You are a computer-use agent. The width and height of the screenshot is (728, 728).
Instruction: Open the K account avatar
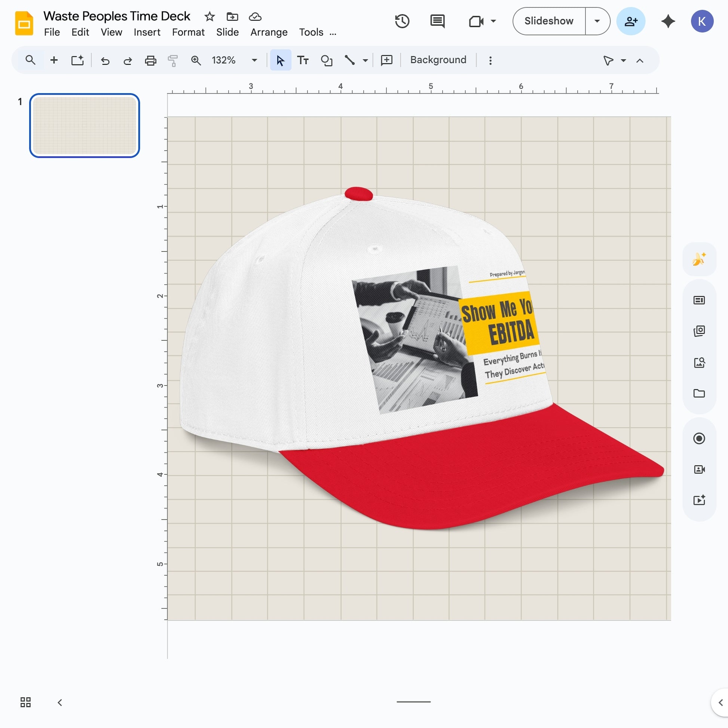point(702,21)
